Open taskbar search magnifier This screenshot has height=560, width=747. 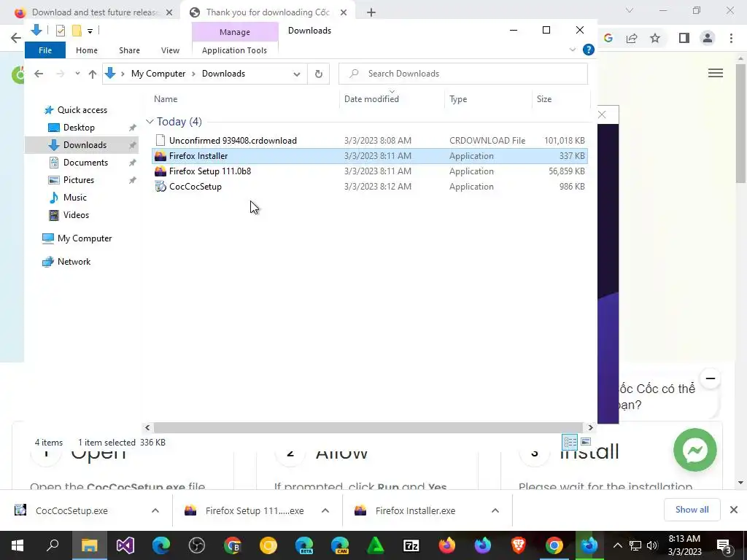[x=53, y=545]
